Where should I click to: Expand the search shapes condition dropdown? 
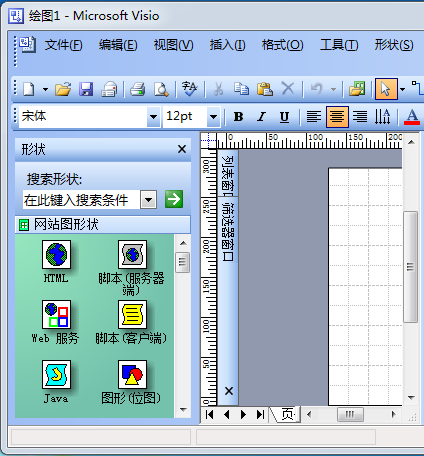tap(149, 200)
